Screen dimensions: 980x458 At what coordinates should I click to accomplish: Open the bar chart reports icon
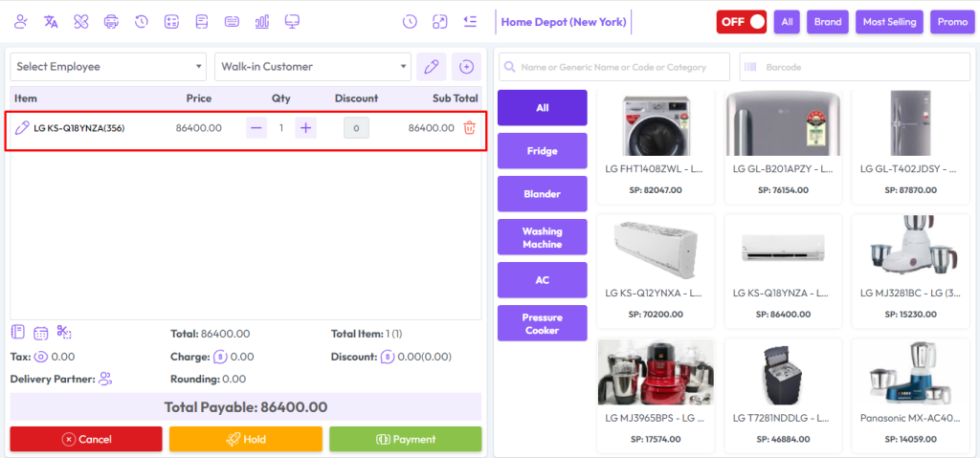coord(262,22)
